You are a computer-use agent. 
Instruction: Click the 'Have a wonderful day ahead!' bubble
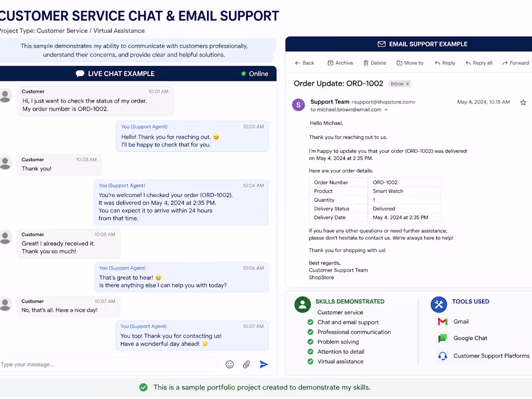click(x=192, y=336)
